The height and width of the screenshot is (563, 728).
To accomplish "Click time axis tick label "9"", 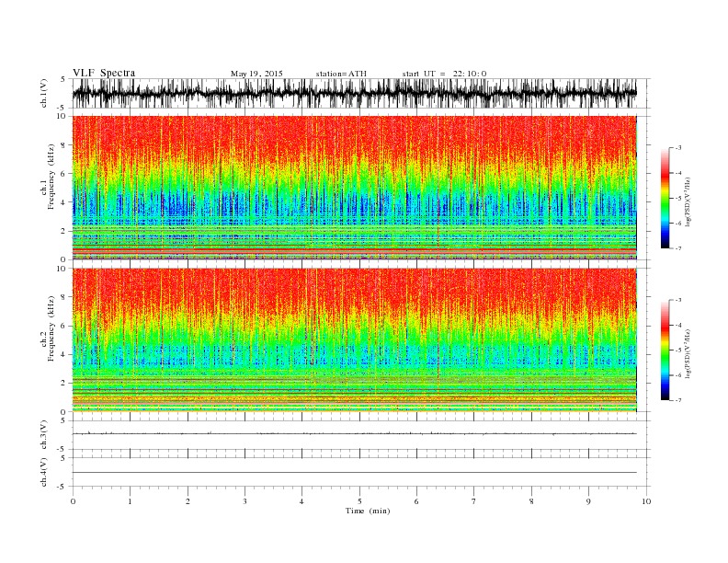I will (x=588, y=501).
